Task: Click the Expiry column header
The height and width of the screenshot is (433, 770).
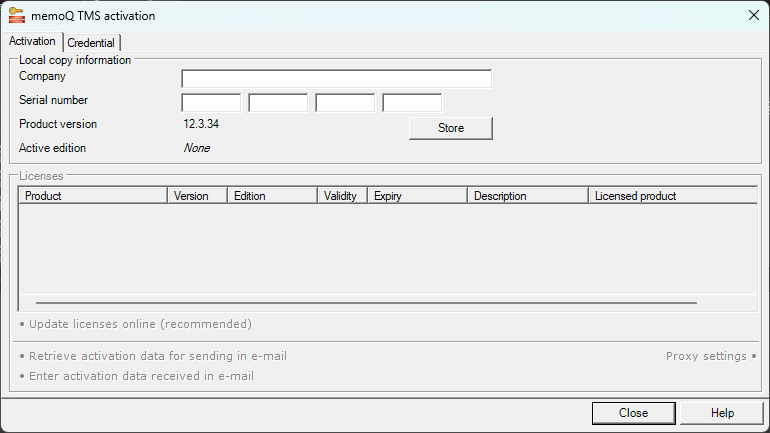Action: point(417,196)
